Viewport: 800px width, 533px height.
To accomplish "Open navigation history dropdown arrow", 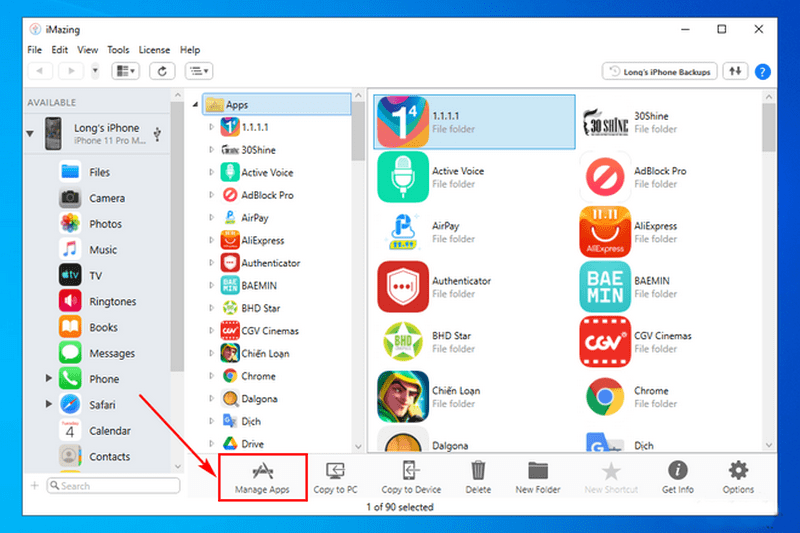I will pos(95,71).
